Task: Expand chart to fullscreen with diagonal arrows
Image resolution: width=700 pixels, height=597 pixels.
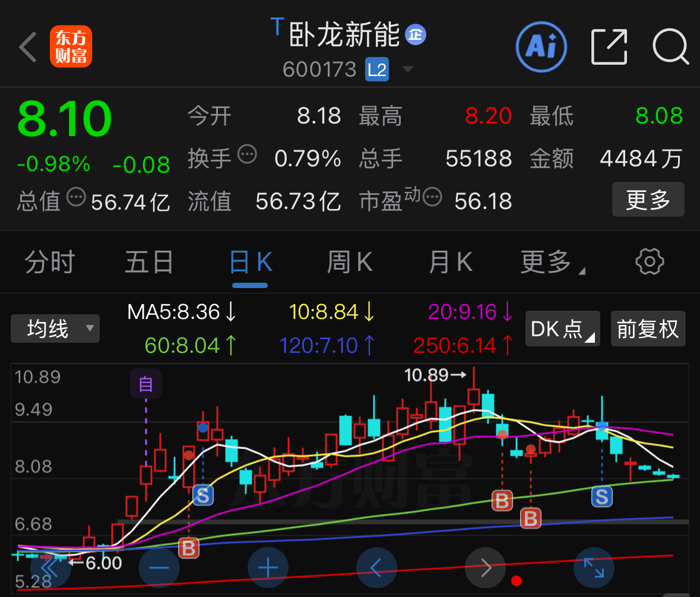Action: [594, 567]
